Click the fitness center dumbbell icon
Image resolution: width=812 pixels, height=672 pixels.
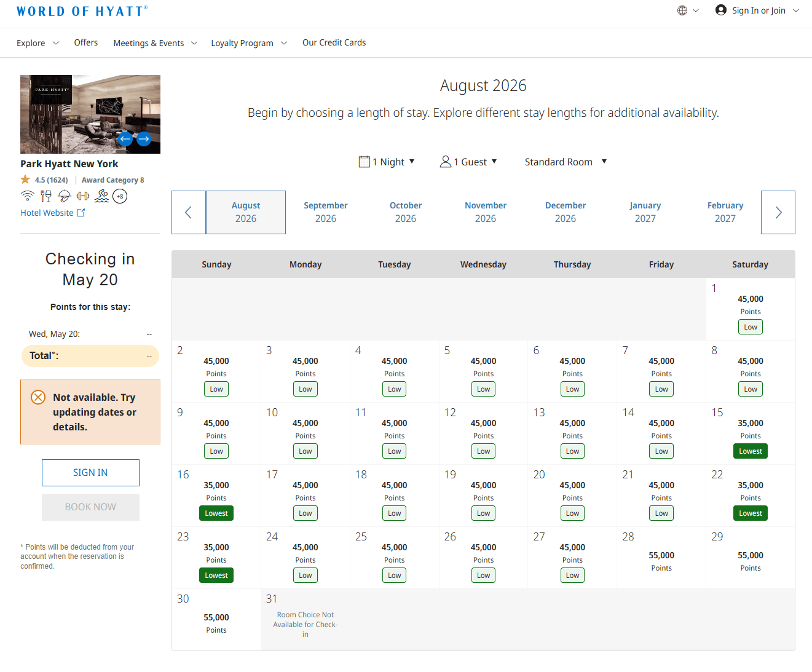pos(83,196)
